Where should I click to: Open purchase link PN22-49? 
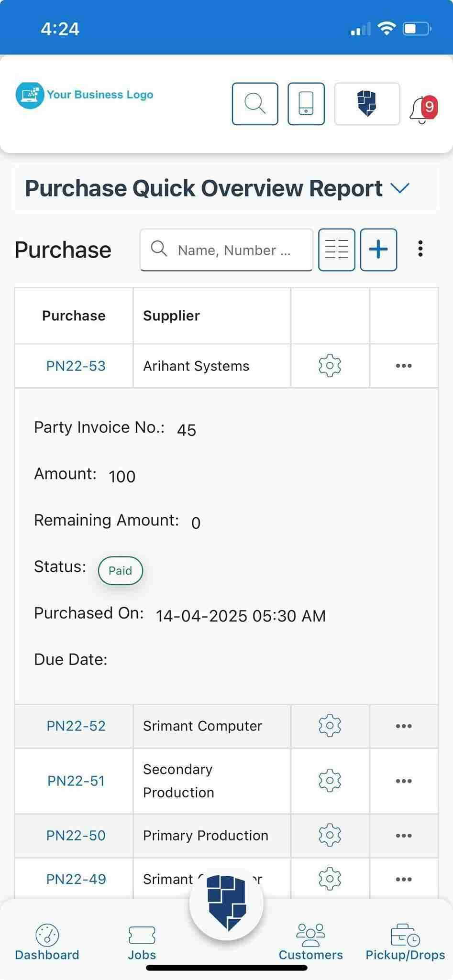pos(76,879)
